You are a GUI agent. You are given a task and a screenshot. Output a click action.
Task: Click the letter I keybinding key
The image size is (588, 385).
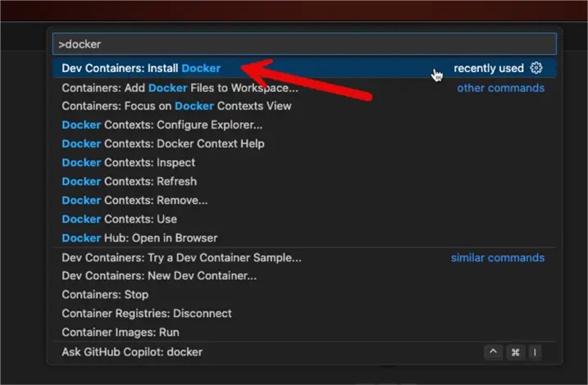535,352
